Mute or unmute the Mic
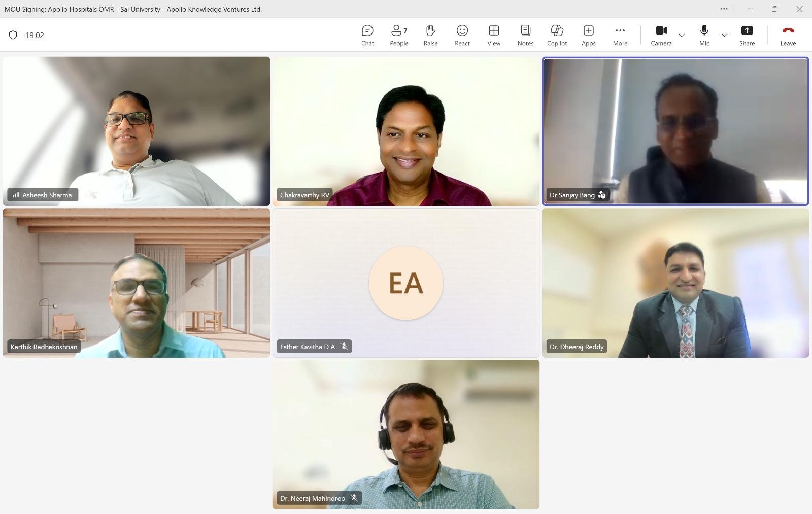The image size is (812, 514). point(704,36)
